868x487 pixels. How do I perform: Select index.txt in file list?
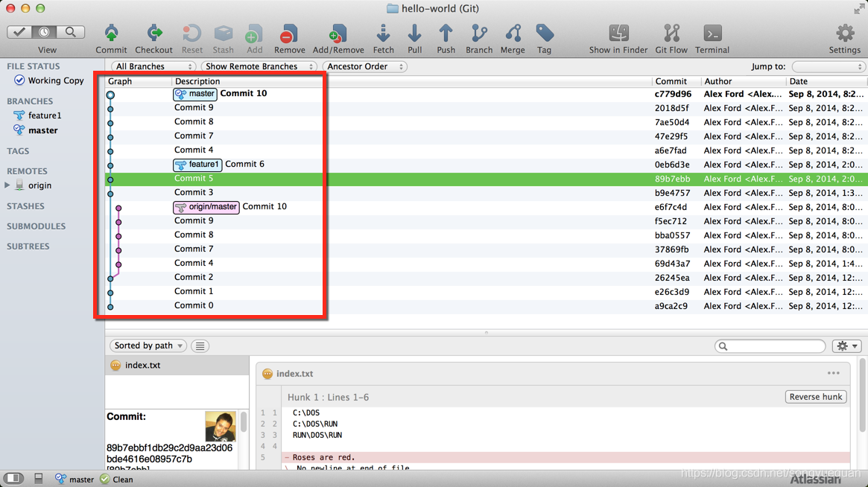coord(177,365)
